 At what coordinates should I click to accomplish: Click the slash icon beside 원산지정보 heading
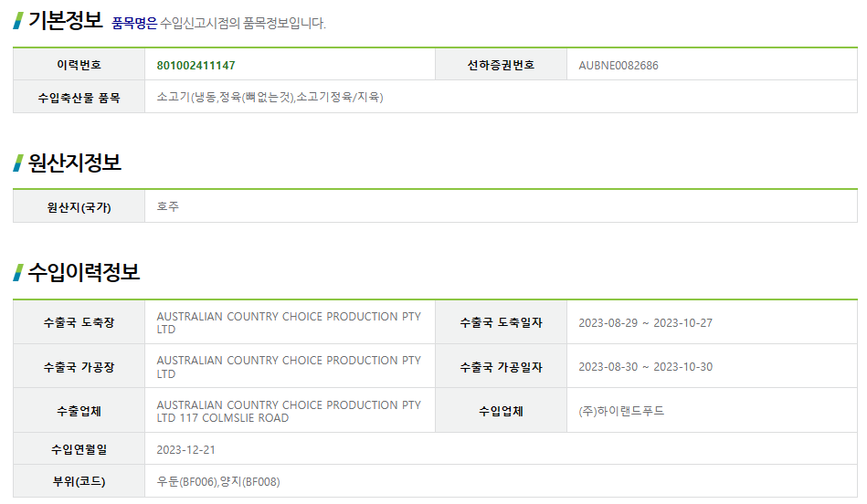click(x=18, y=163)
